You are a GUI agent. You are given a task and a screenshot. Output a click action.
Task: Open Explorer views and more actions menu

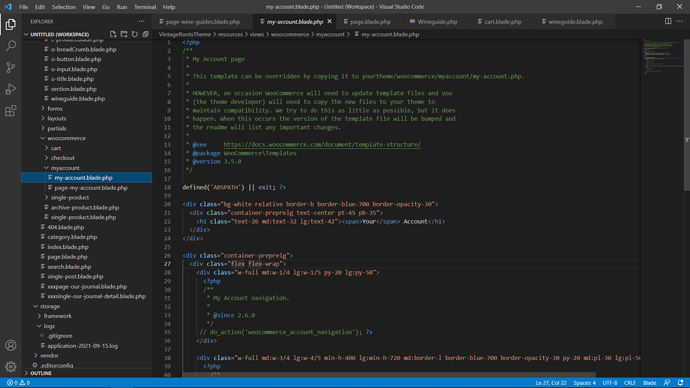pos(141,21)
